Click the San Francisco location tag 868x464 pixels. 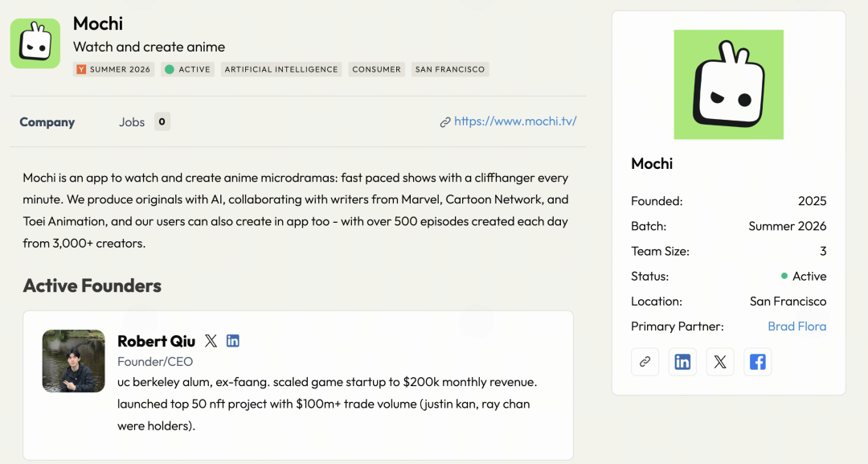[450, 69]
